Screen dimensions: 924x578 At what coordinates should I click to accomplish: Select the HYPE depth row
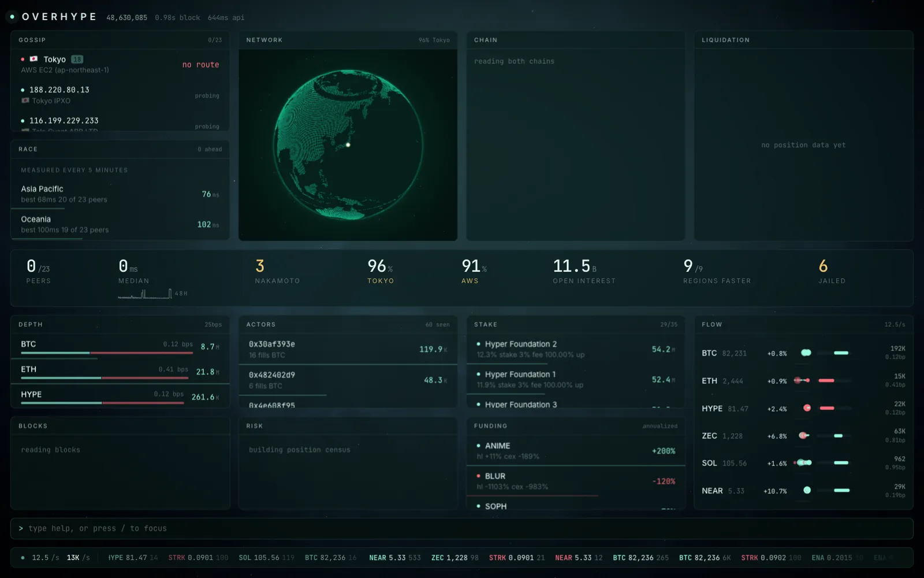[x=120, y=397]
